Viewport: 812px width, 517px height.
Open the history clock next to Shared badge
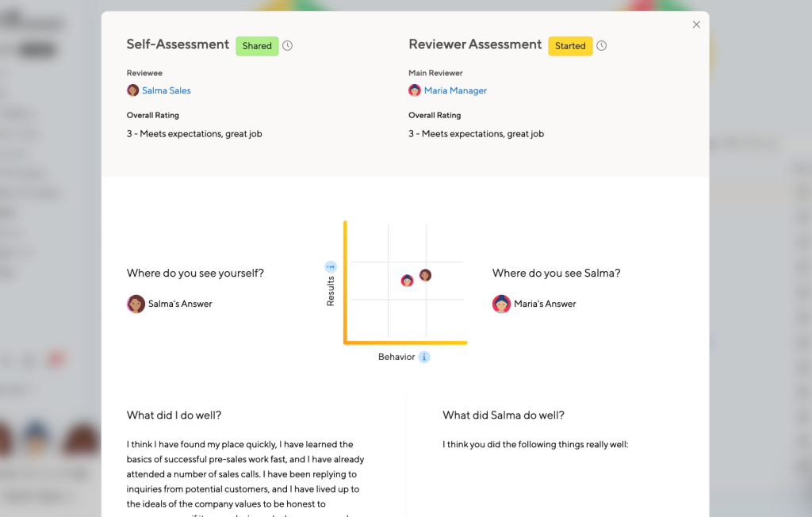coord(287,45)
